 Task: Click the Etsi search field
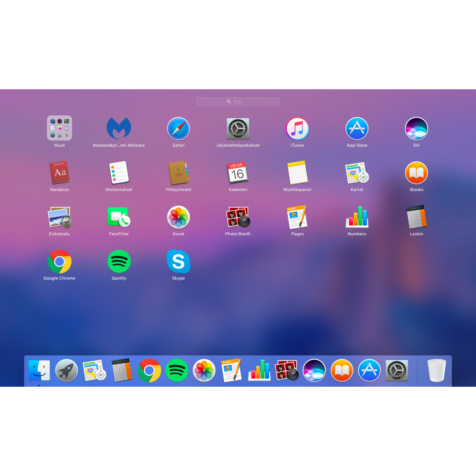(238, 102)
